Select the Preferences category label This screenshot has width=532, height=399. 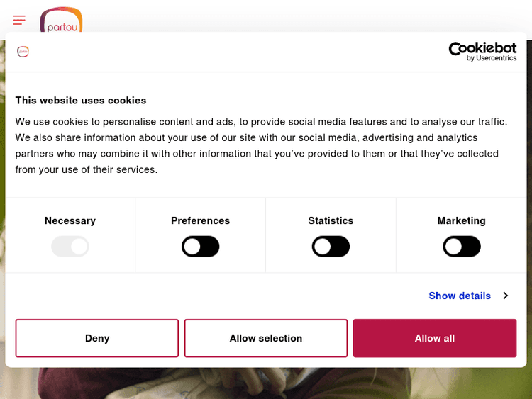201,220
